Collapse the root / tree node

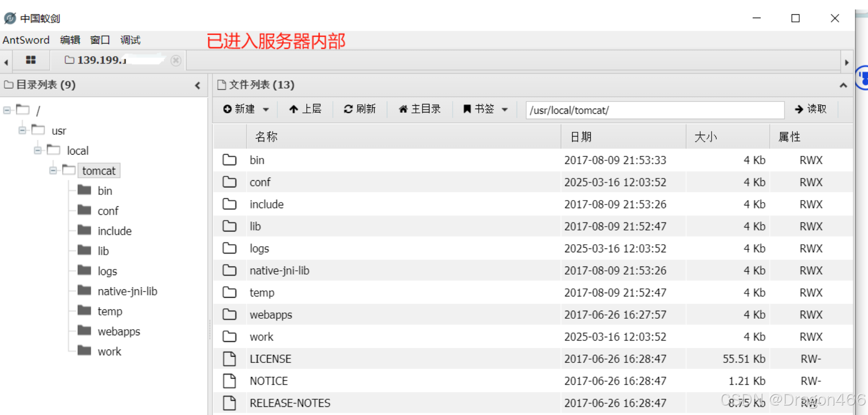(x=7, y=110)
